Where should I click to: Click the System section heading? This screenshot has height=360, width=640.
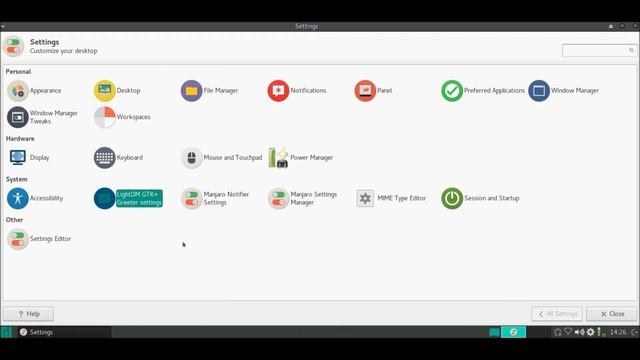point(17,179)
